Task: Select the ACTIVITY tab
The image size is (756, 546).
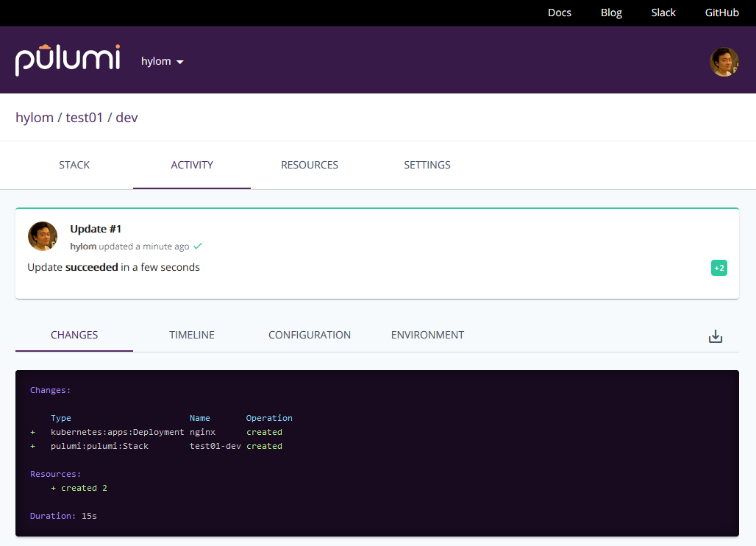Action: (192, 165)
